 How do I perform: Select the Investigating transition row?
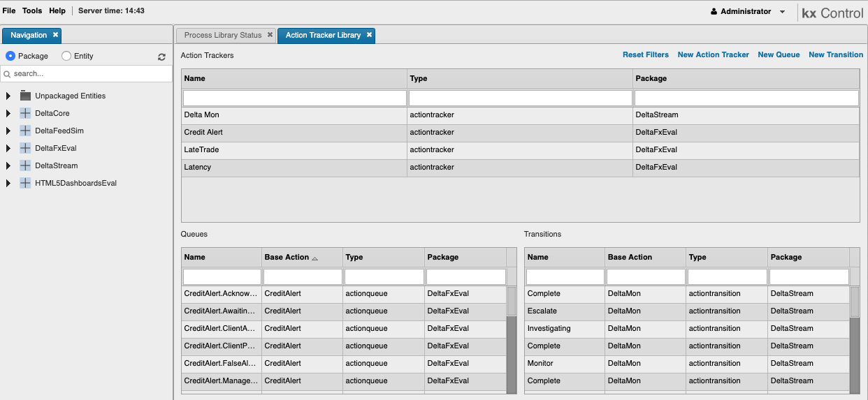coord(687,329)
